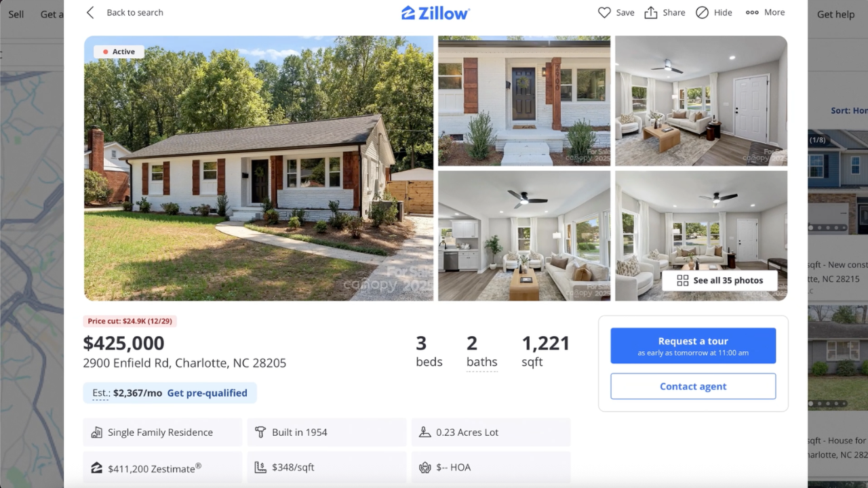Click the underlined baths label
The width and height of the screenshot is (868, 488).
481,363
